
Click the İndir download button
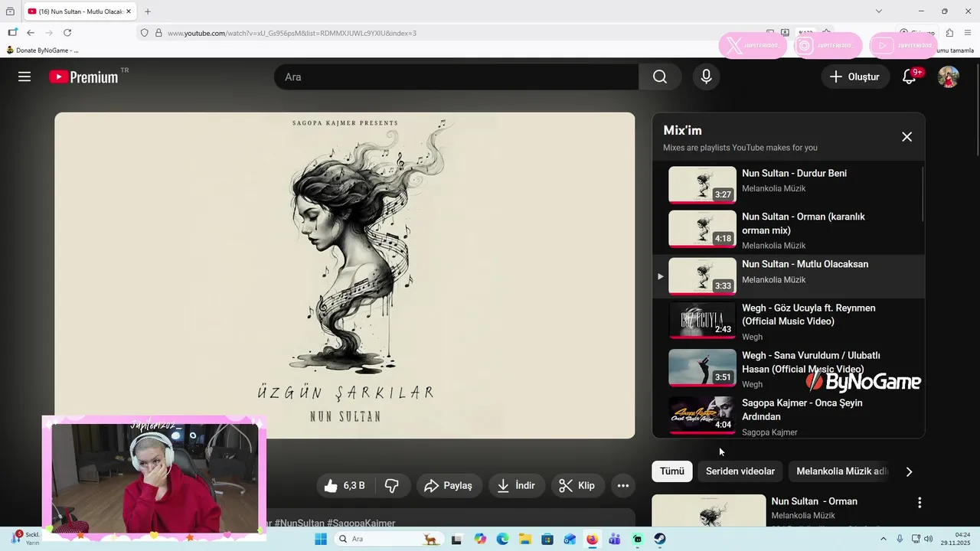click(x=517, y=486)
